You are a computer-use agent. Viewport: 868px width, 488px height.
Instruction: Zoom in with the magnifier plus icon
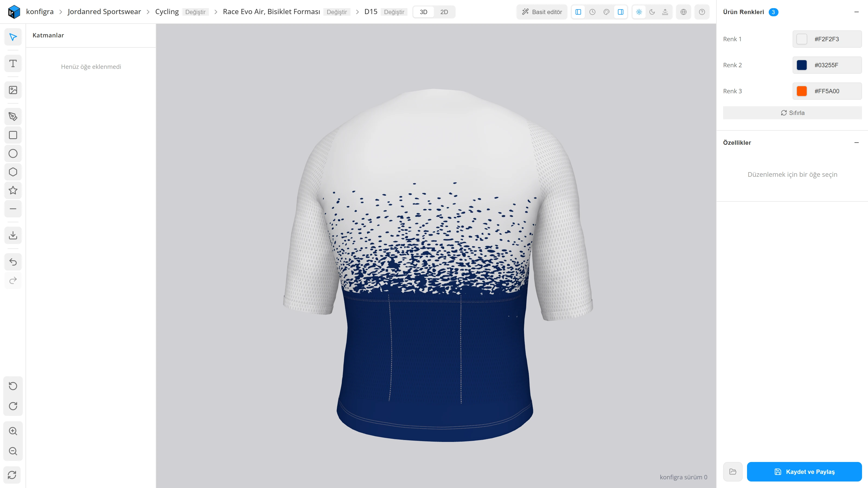13,431
